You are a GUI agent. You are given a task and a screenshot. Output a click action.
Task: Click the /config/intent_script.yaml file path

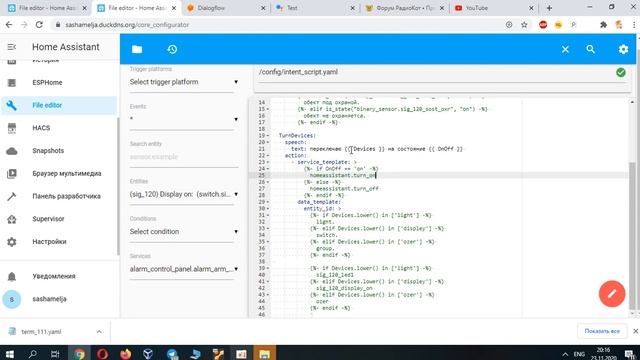click(x=298, y=72)
